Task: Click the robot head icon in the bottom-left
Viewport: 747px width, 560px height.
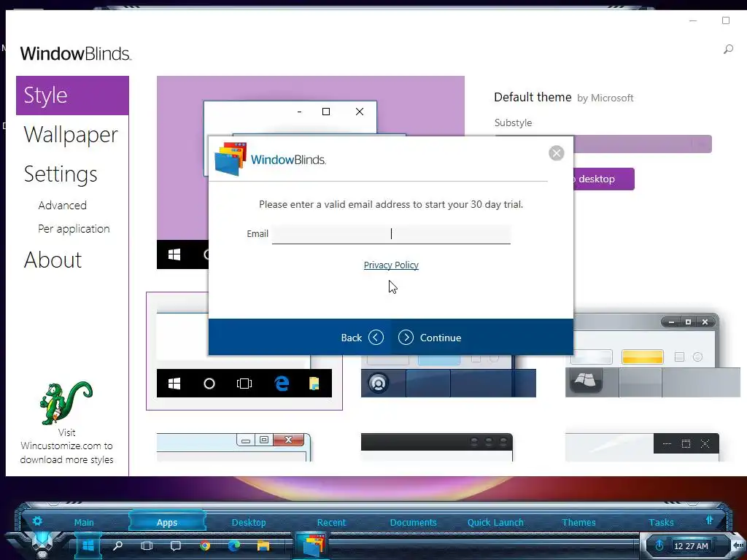Action: 42,544
